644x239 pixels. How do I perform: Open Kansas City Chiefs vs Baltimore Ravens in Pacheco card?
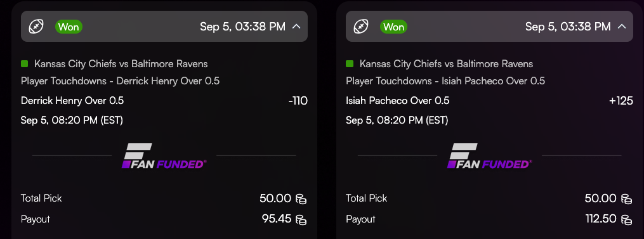(447, 64)
